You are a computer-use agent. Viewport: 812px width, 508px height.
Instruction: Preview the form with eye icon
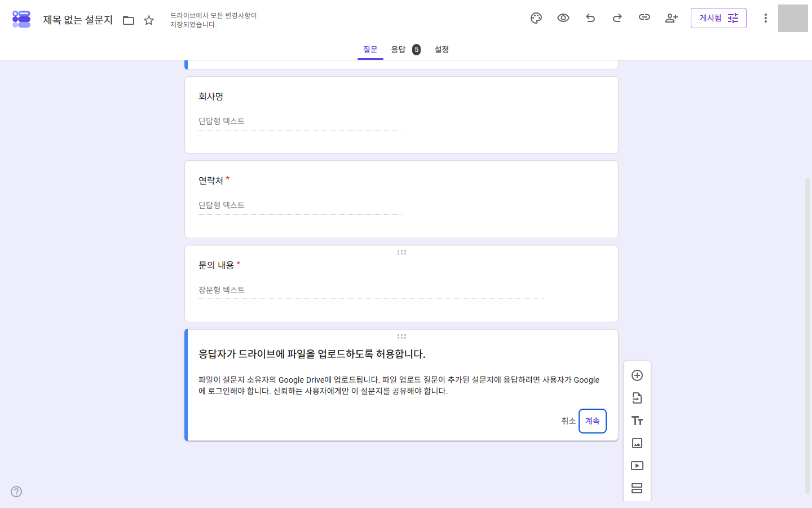[563, 18]
